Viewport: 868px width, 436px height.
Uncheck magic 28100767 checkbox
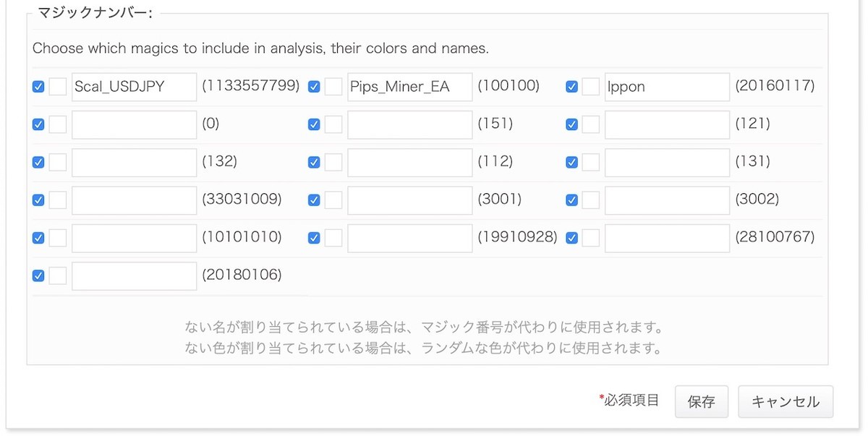pos(571,238)
